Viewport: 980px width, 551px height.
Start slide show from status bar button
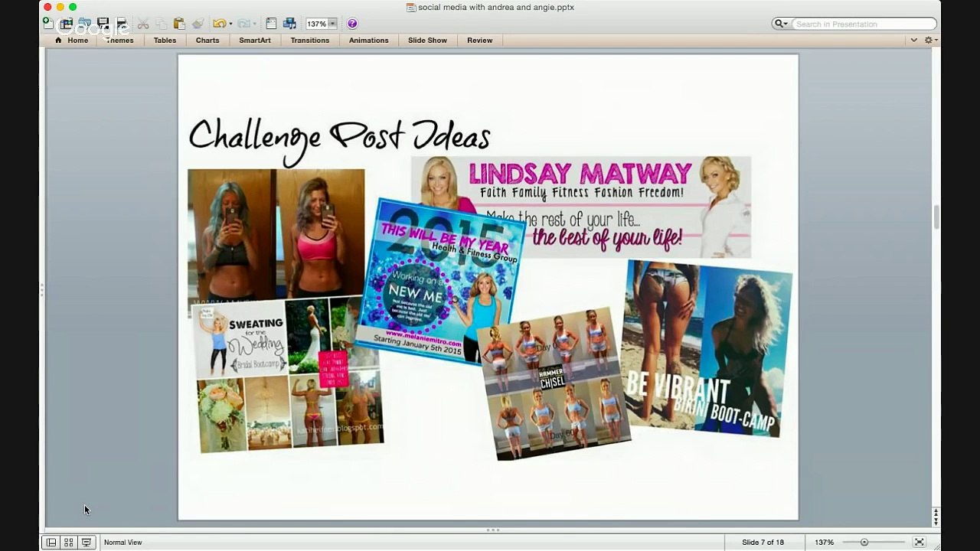(86, 543)
